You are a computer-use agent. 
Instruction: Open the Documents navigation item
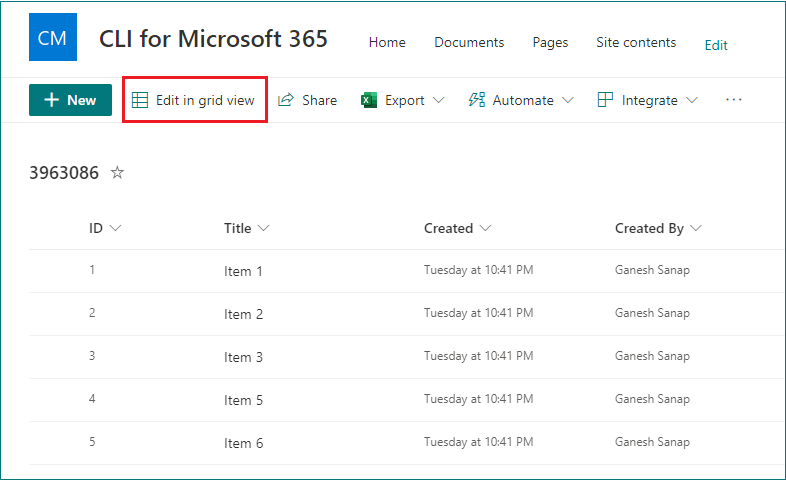click(469, 43)
